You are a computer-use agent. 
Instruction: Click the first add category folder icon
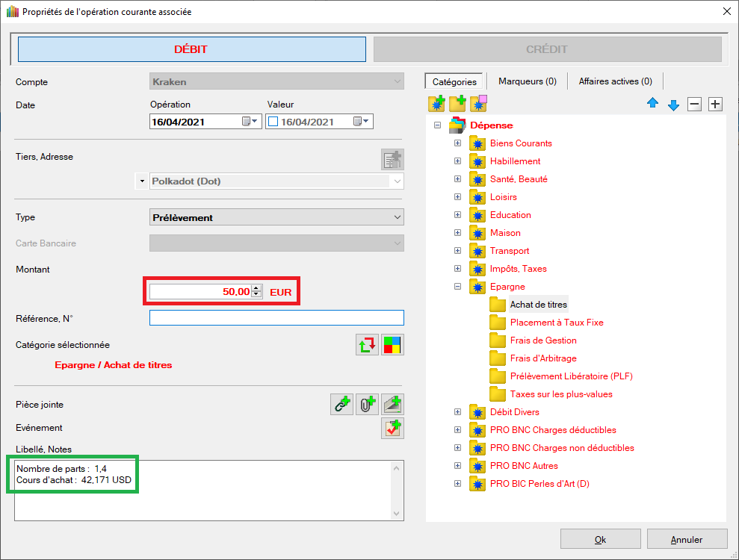(x=436, y=104)
